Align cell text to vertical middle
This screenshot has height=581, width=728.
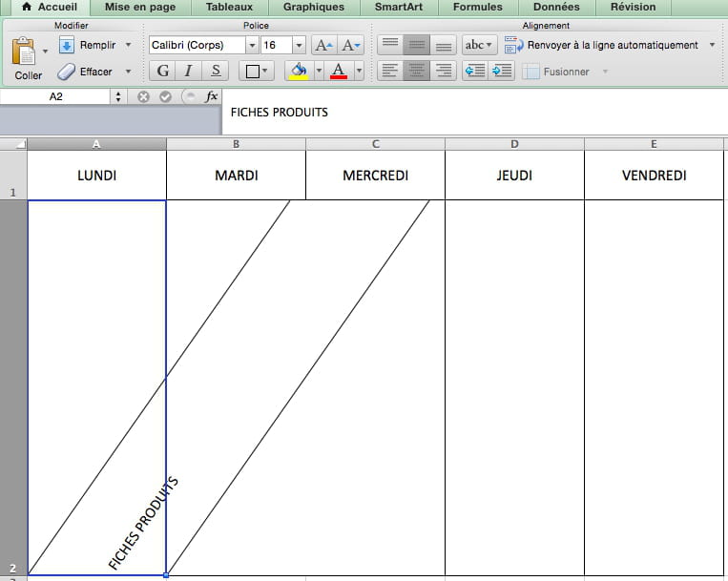click(x=416, y=45)
